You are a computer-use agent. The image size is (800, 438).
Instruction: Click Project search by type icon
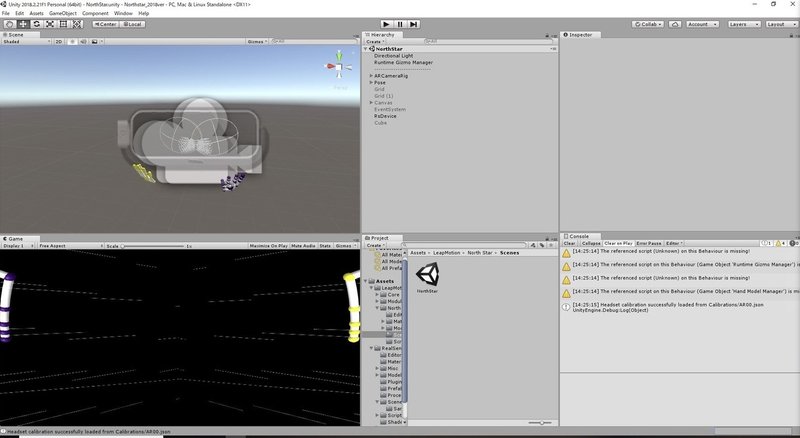tap(534, 245)
